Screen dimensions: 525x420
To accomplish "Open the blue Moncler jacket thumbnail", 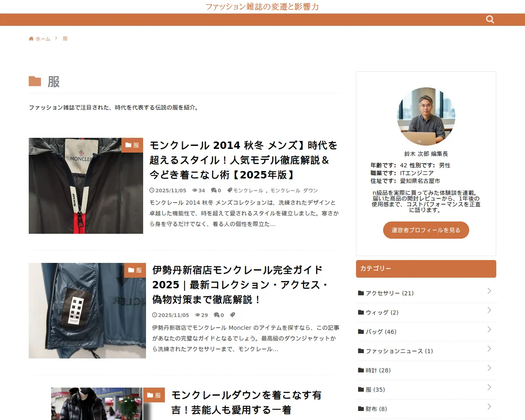I will coord(87,310).
